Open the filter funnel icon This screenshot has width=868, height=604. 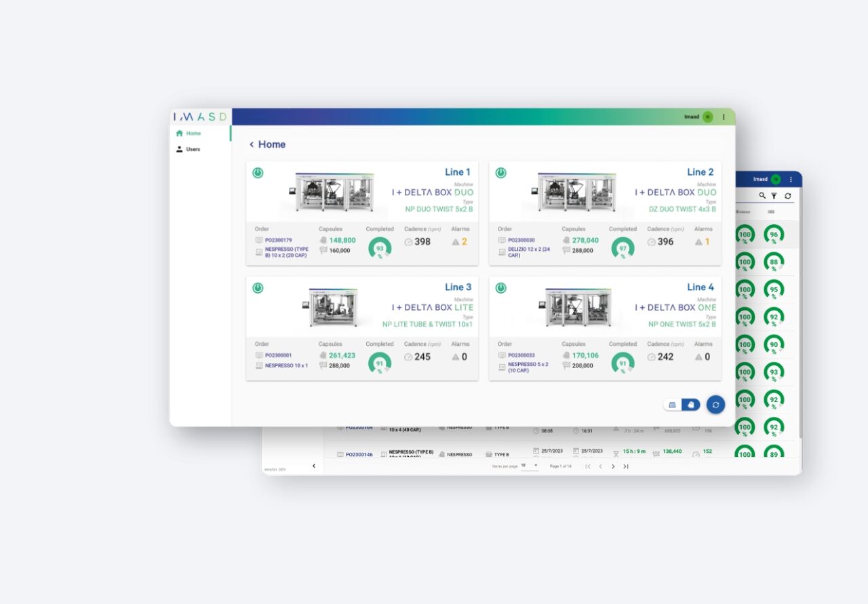click(774, 196)
